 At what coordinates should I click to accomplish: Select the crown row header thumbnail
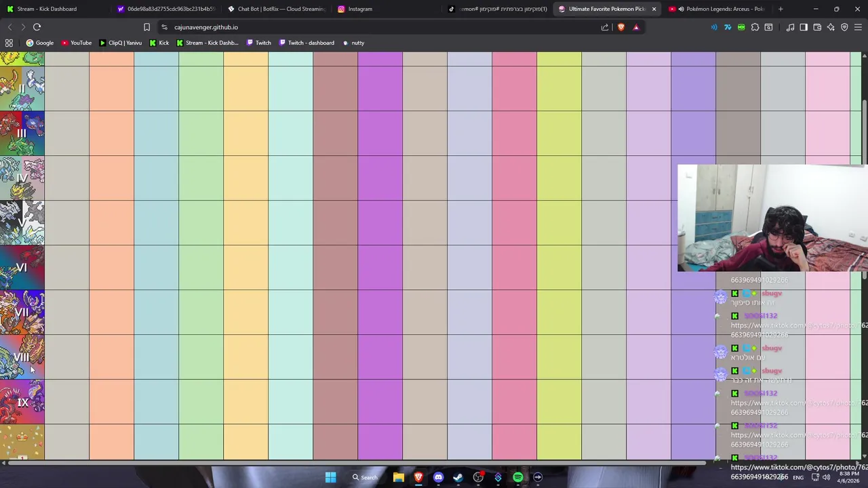(22, 442)
